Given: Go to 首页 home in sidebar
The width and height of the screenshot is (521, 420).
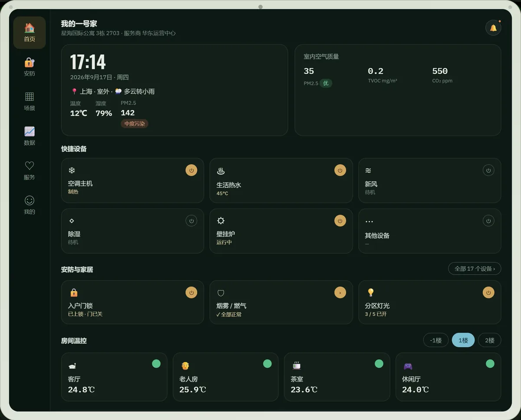Looking at the screenshot, I should point(30,33).
